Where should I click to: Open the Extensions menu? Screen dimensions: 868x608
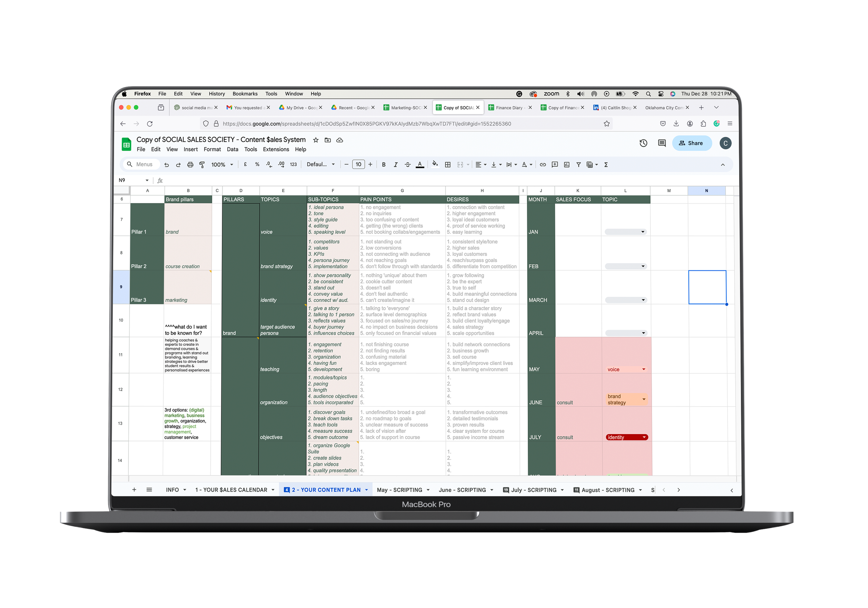276,149
